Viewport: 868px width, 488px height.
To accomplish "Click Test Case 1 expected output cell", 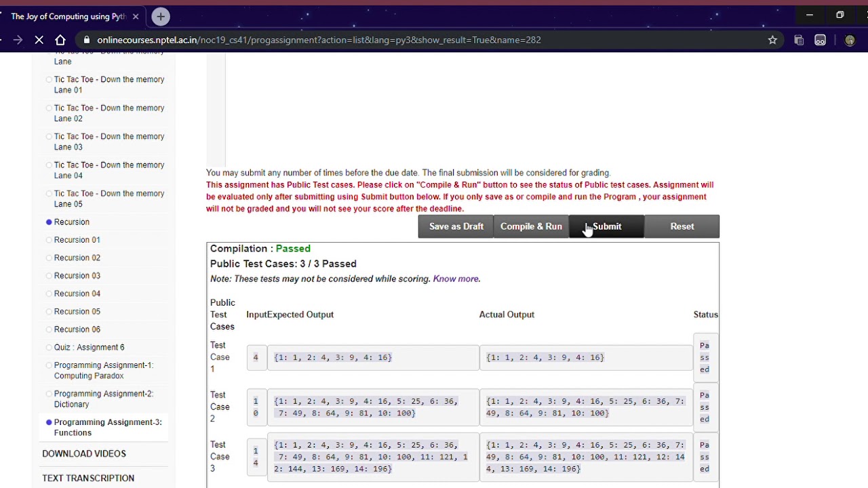I will point(373,357).
